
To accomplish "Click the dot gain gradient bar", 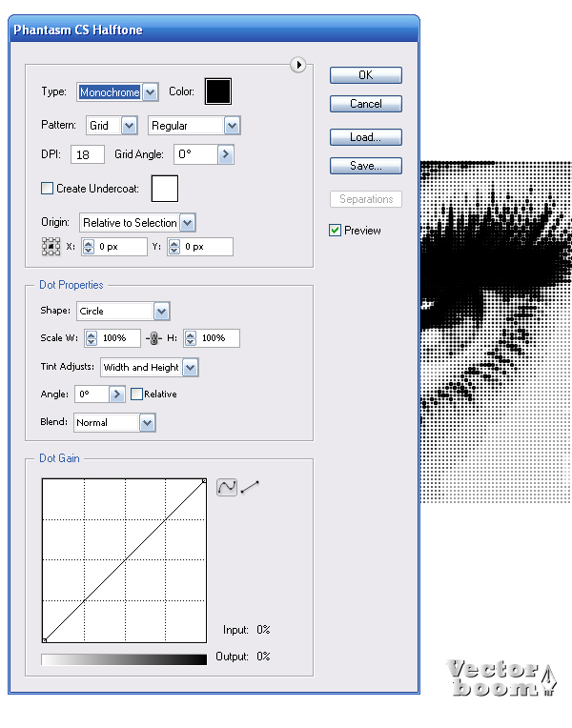I will click(x=124, y=659).
